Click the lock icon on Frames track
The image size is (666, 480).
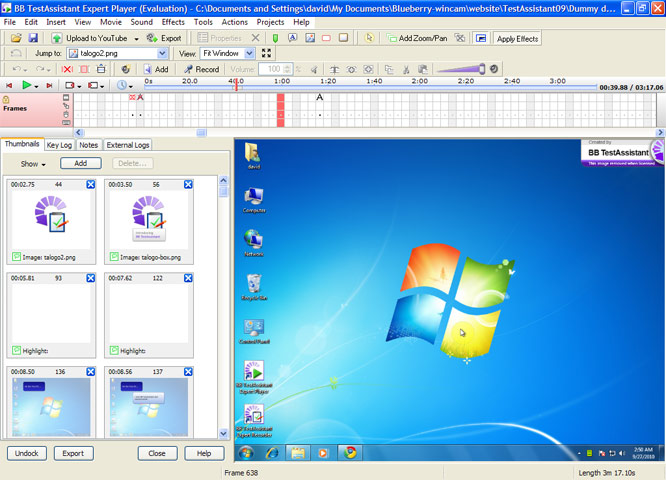pos(6,100)
